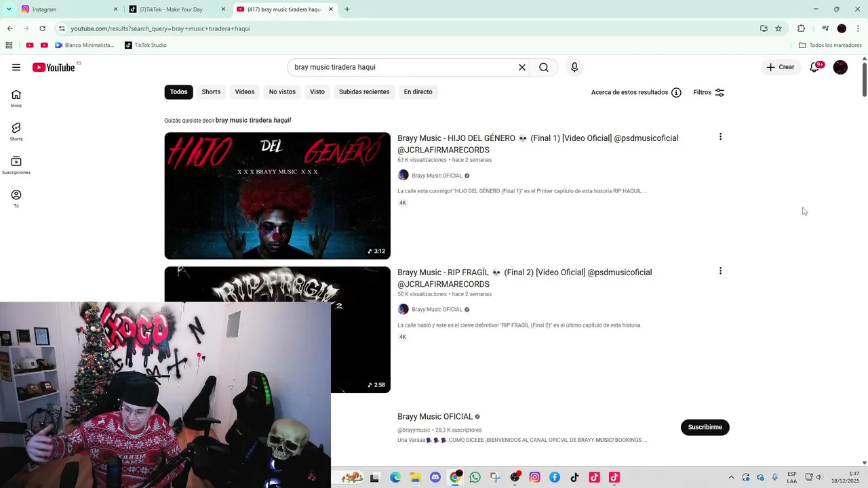Go back to the previous page

(x=9, y=28)
